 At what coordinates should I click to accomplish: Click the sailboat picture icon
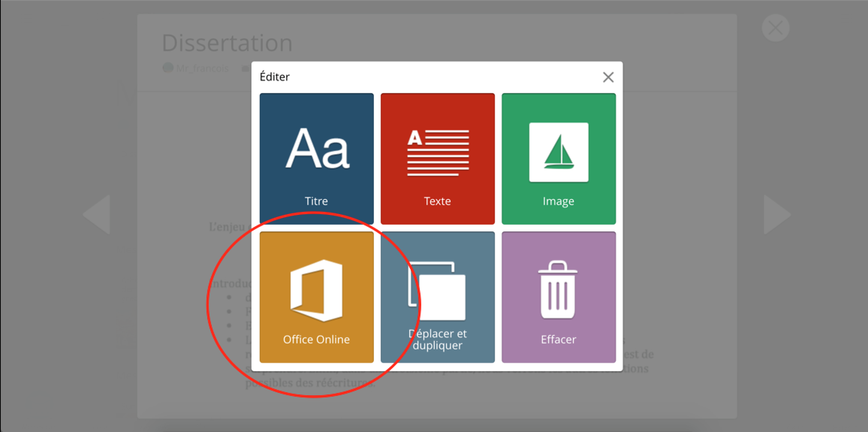[x=559, y=152]
